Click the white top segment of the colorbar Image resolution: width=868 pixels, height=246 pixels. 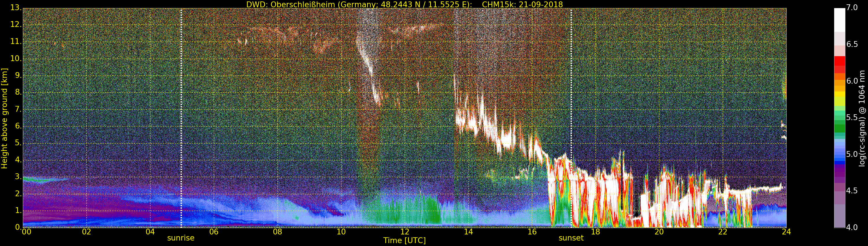coord(839,20)
